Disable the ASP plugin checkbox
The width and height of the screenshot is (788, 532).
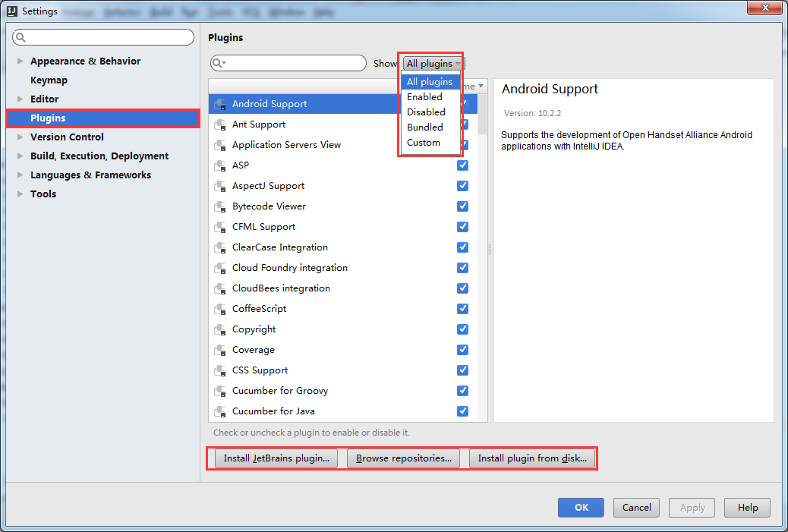(x=462, y=165)
